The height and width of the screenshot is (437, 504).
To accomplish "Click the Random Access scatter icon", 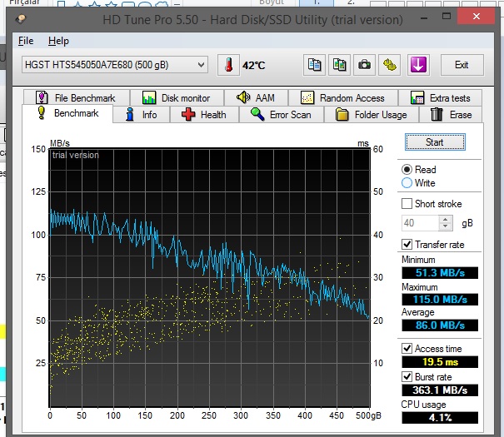I will [x=307, y=97].
